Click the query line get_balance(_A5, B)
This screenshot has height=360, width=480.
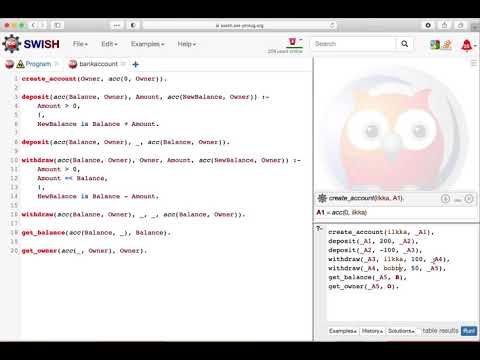click(367, 277)
